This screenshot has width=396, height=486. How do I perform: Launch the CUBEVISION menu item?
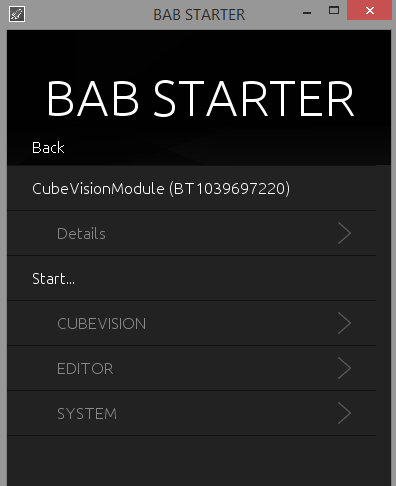point(192,323)
